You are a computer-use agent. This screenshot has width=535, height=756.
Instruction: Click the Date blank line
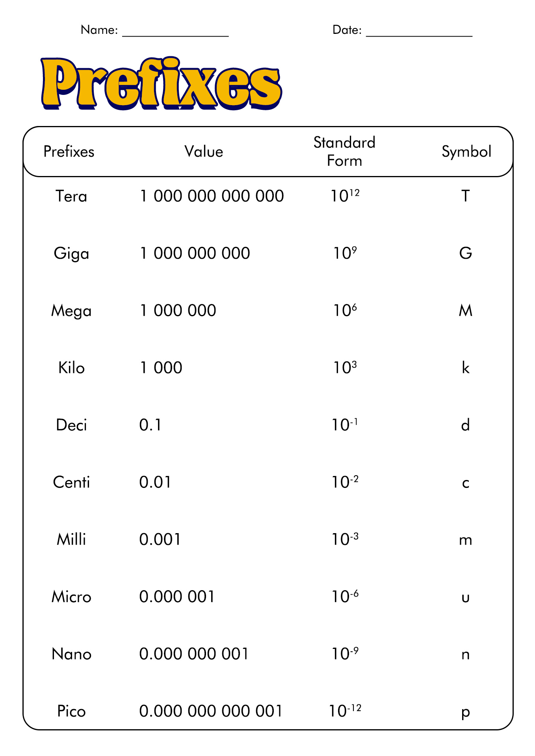point(419,36)
